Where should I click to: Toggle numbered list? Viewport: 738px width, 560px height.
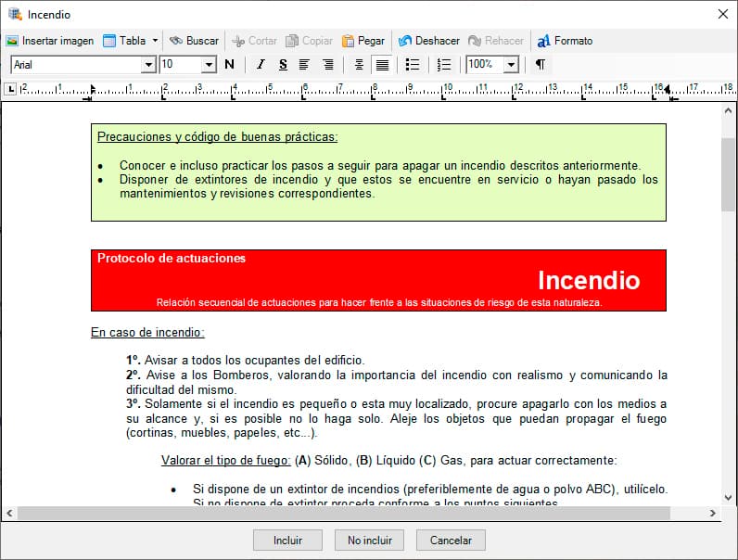(x=444, y=65)
